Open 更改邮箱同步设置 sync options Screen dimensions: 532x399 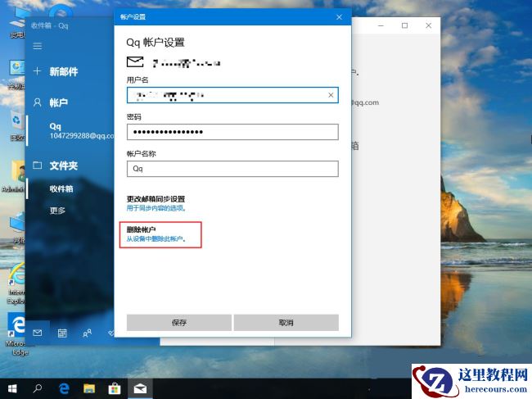(x=156, y=203)
